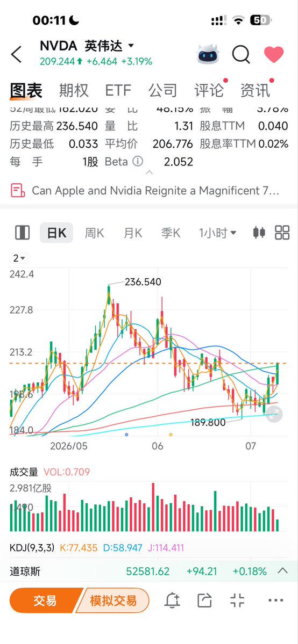Switch to the 评论 tab

click(209, 90)
